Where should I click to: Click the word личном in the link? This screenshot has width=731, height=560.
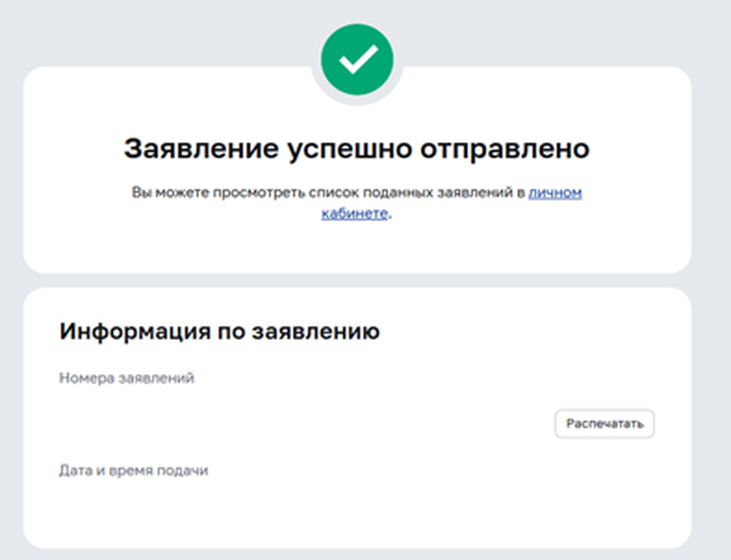[555, 193]
